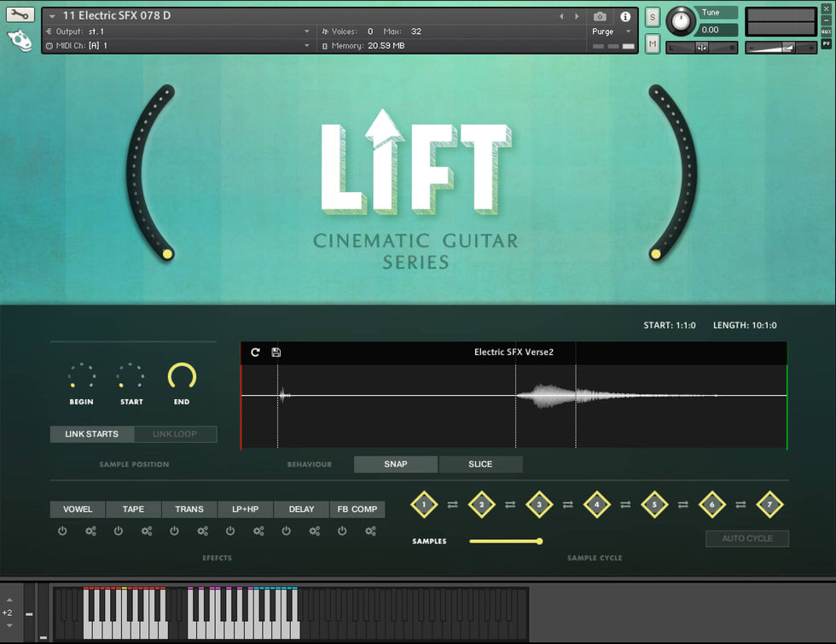The height and width of the screenshot is (644, 836).
Task: Show instrument info via the i icon
Action: coord(625,16)
